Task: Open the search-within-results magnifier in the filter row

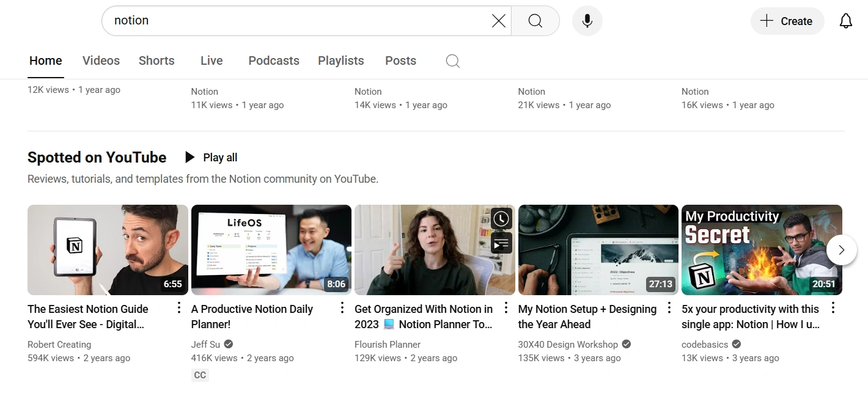Action: click(452, 61)
